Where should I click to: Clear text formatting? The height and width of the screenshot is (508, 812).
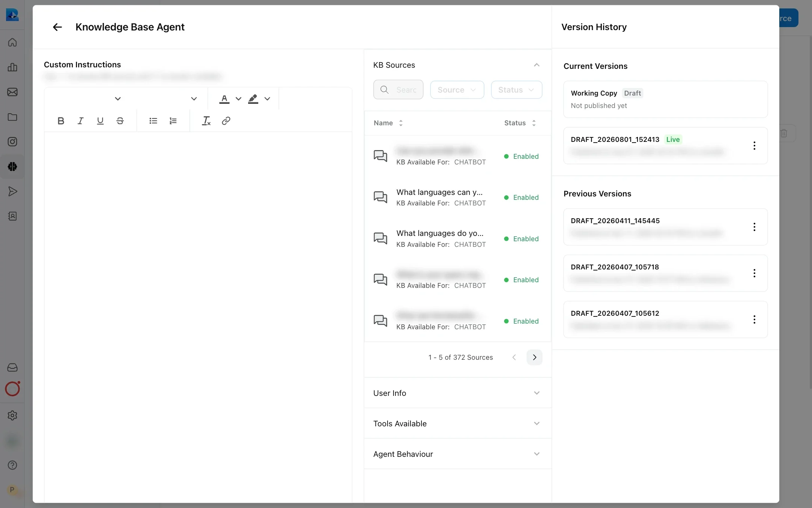206,121
